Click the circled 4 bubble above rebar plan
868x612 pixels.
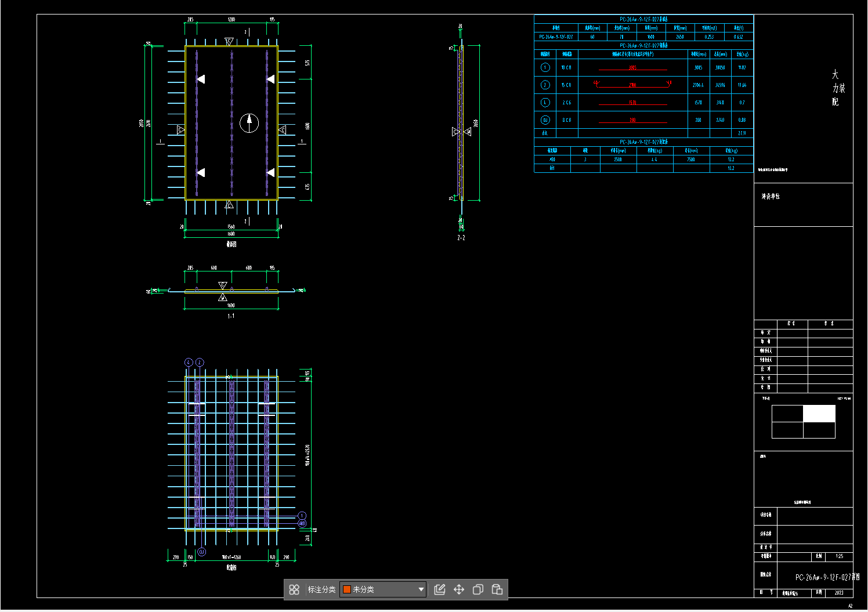coord(189,362)
